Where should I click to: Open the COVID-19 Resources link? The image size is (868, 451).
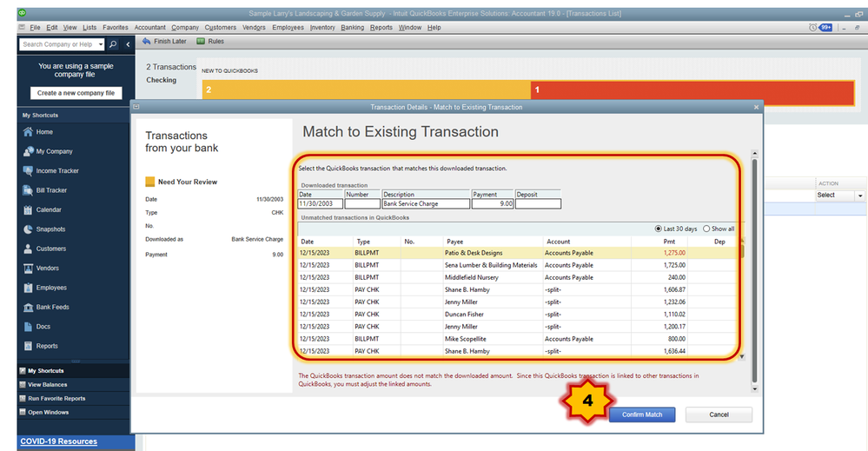pos(59,441)
